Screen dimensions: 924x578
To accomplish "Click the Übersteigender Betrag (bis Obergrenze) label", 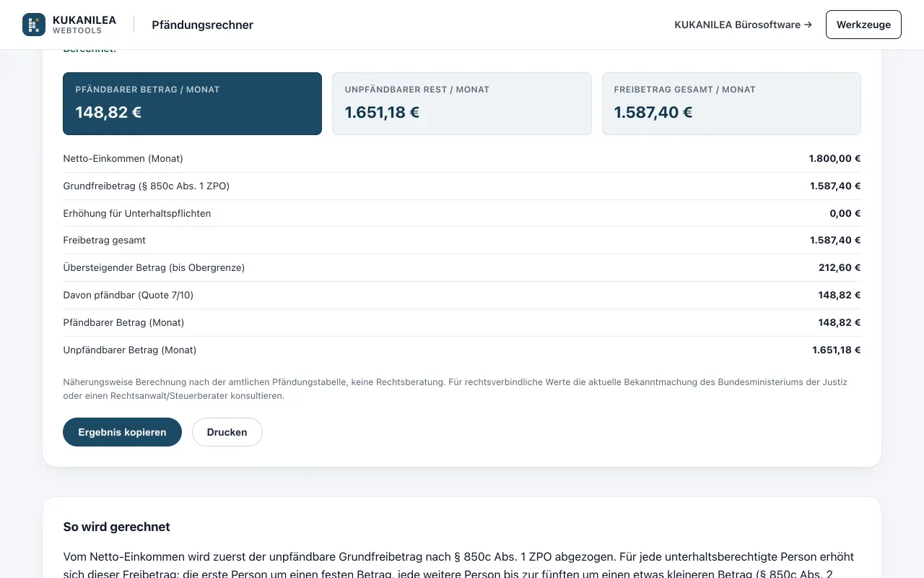I will tap(154, 267).
